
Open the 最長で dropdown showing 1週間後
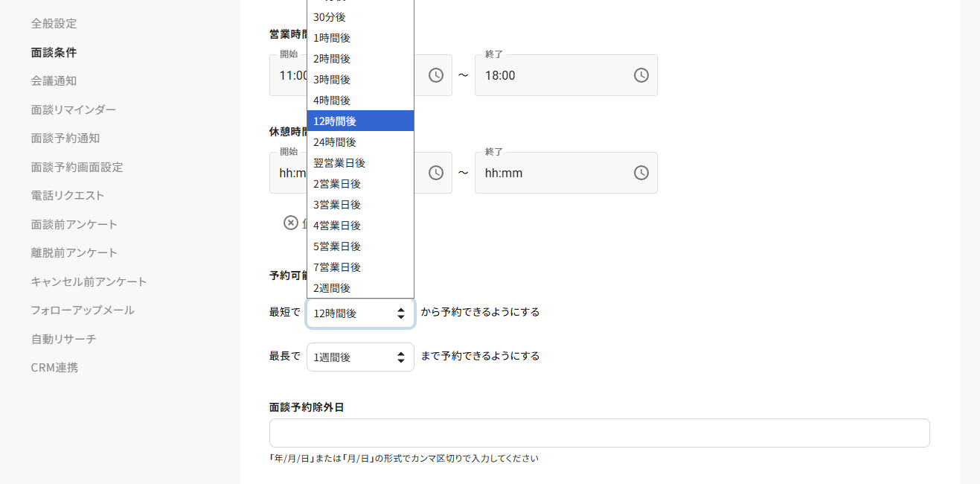360,357
